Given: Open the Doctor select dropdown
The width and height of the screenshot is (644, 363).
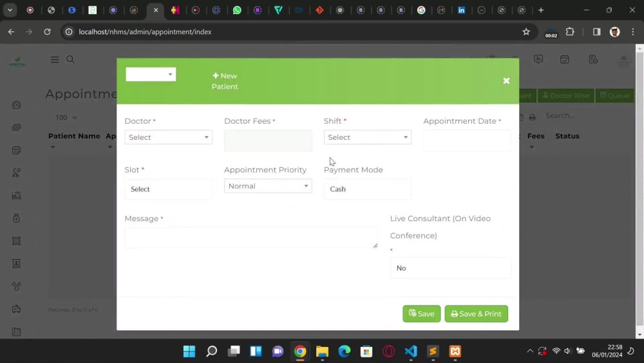Looking at the screenshot, I should click(168, 137).
